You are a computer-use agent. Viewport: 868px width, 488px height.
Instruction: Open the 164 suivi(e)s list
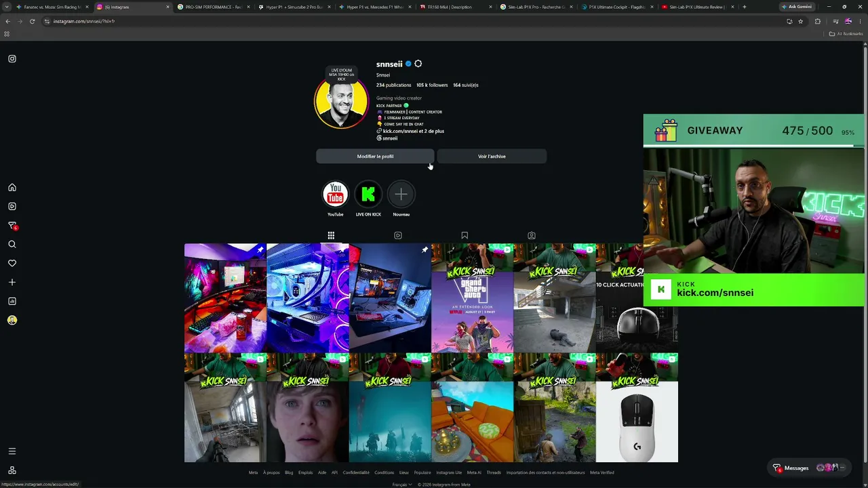(x=466, y=85)
